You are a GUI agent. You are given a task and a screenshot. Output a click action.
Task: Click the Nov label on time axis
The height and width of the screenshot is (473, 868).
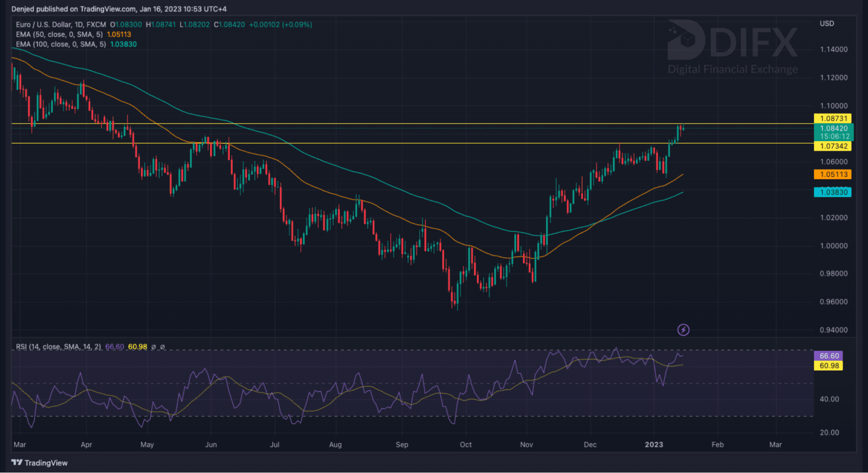[x=526, y=444]
